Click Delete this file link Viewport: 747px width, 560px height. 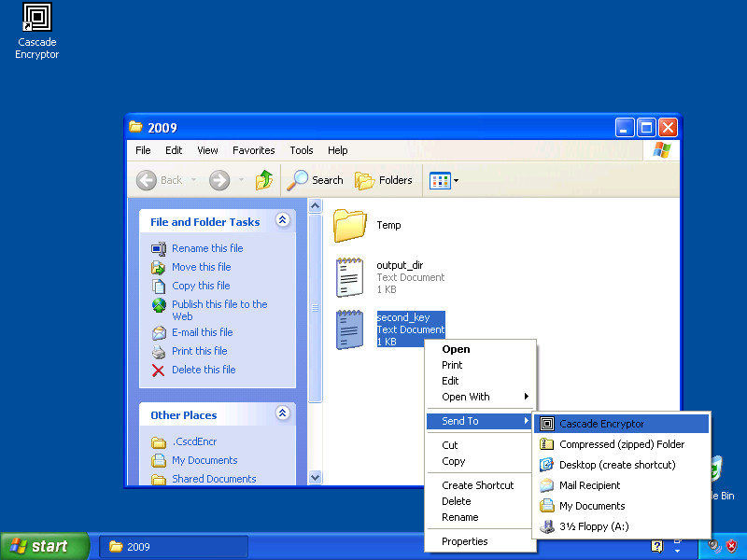[x=204, y=370]
